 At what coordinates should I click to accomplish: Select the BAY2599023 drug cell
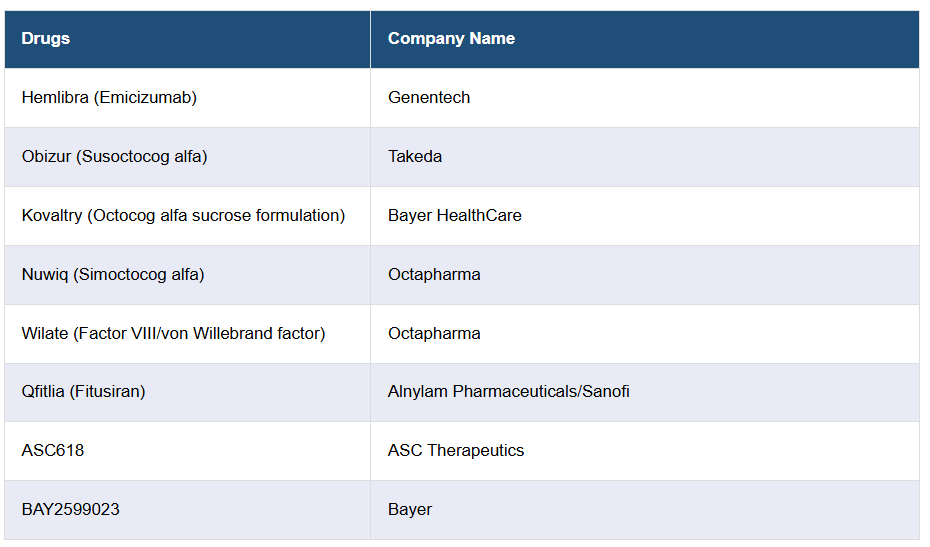coord(70,510)
